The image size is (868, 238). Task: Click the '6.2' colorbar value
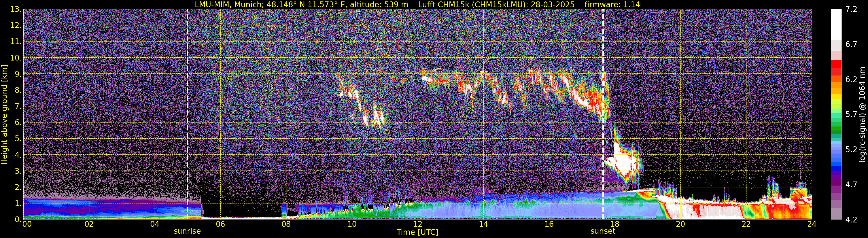(851, 80)
